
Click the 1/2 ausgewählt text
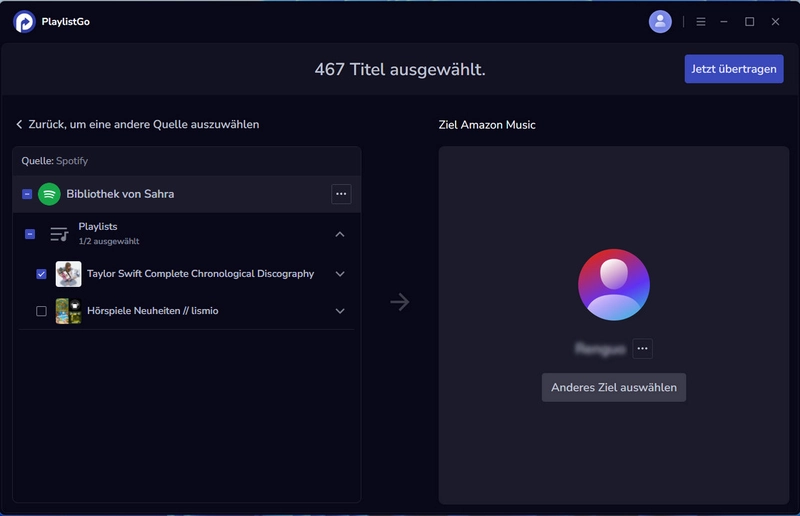pyautogui.click(x=109, y=241)
